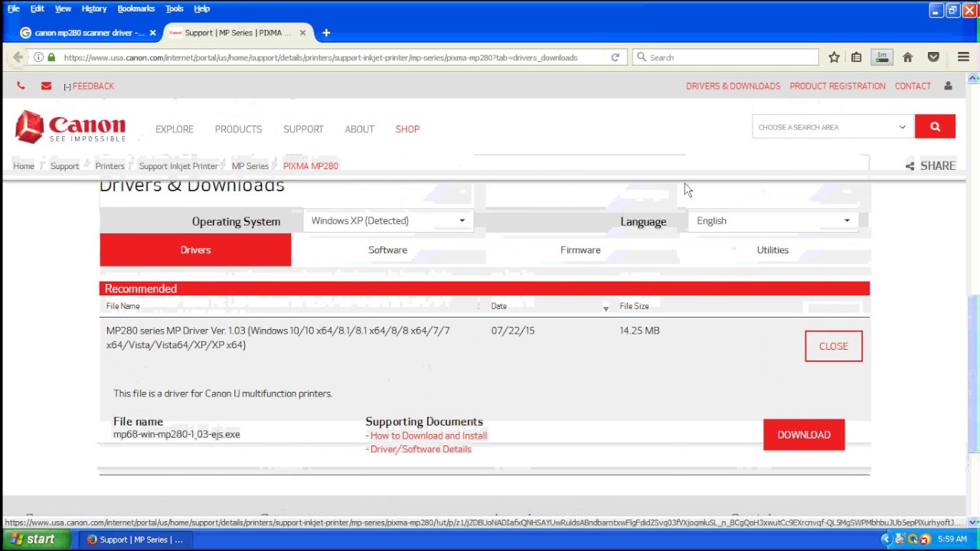Image resolution: width=980 pixels, height=551 pixels.
Task: Open the Operating System dropdown
Action: point(387,220)
